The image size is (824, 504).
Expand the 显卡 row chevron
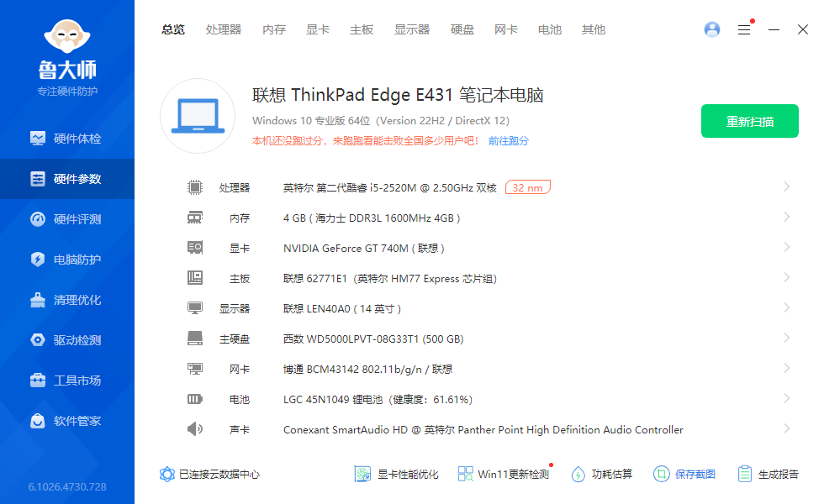tap(787, 247)
